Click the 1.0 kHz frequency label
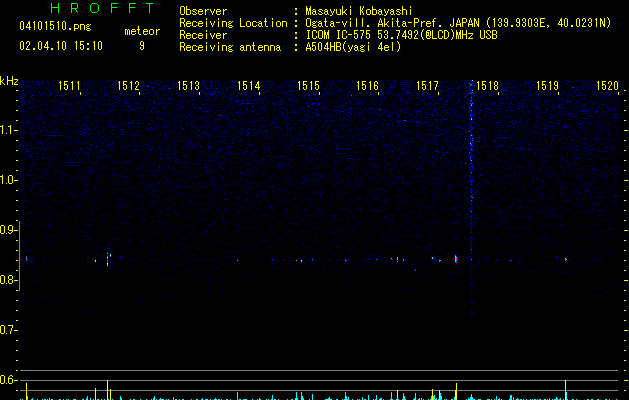The width and height of the screenshot is (629, 400). pos(8,180)
